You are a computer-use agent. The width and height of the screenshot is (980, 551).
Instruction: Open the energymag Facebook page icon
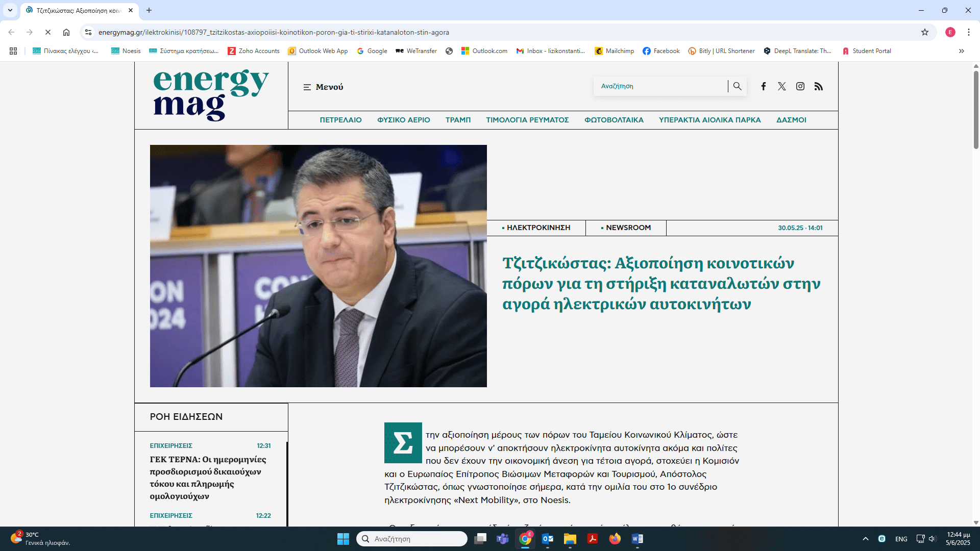pos(763,86)
